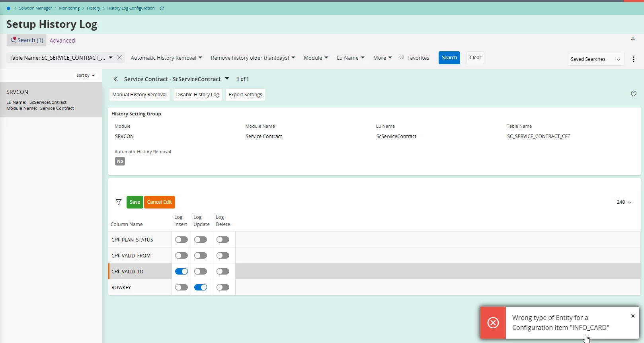This screenshot has width=644, height=343.
Task: Toggle Log Update for CF$_VALID_FROM
Action: (x=201, y=255)
